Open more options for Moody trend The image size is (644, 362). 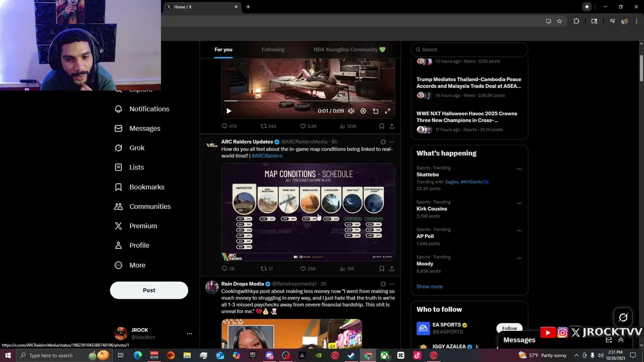tap(519, 258)
